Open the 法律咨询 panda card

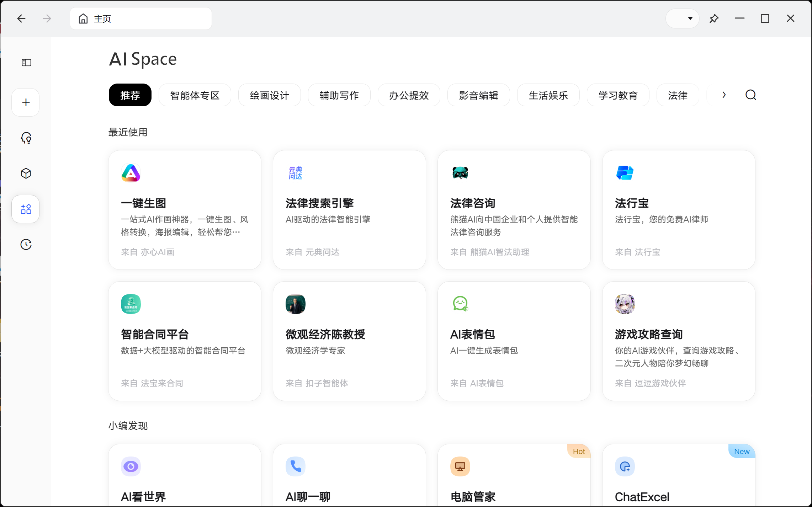[514, 210]
